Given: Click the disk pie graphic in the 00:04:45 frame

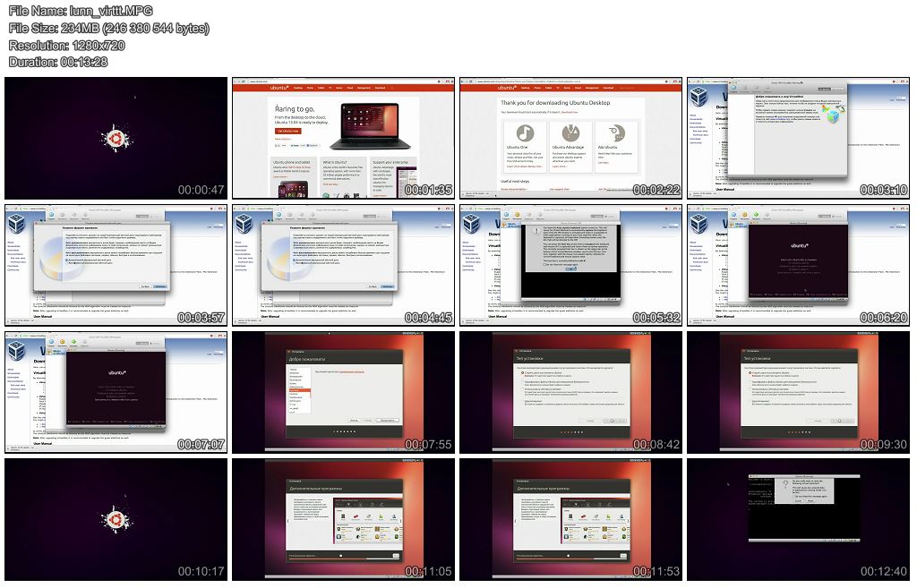Looking at the screenshot, I should point(279,268).
